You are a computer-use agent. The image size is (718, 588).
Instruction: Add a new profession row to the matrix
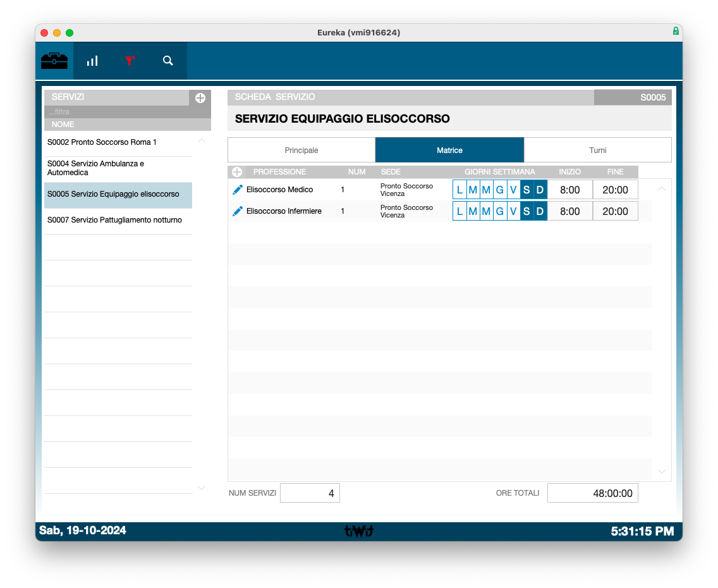(237, 172)
